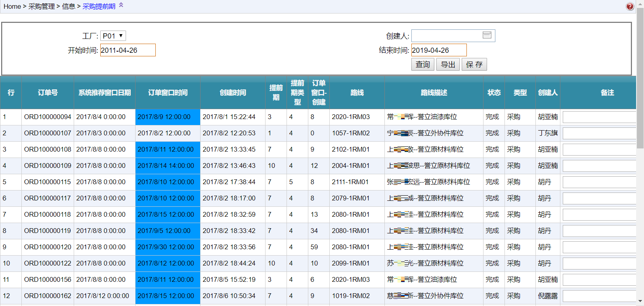The height and width of the screenshot is (306, 644).
Task: Click the 保存 button
Action: coord(474,64)
